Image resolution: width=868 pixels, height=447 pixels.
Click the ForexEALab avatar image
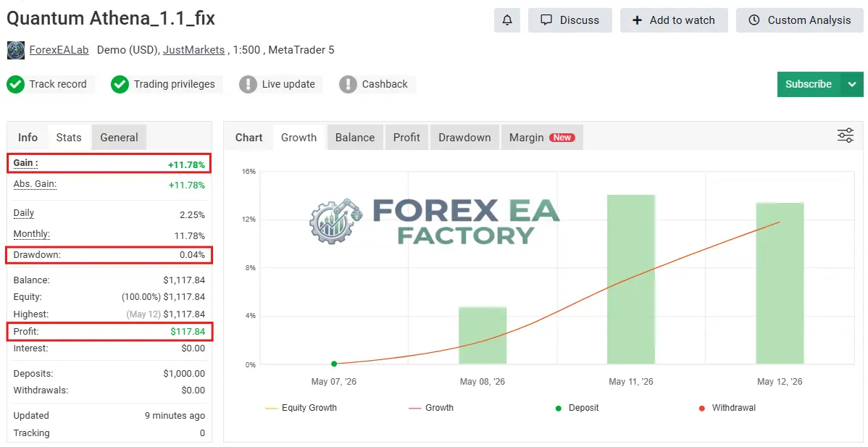15,50
